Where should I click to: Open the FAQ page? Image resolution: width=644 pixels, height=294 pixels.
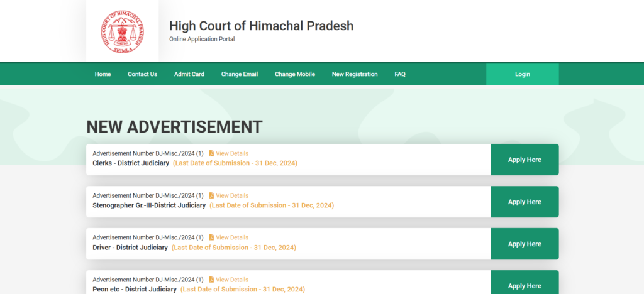tap(400, 74)
